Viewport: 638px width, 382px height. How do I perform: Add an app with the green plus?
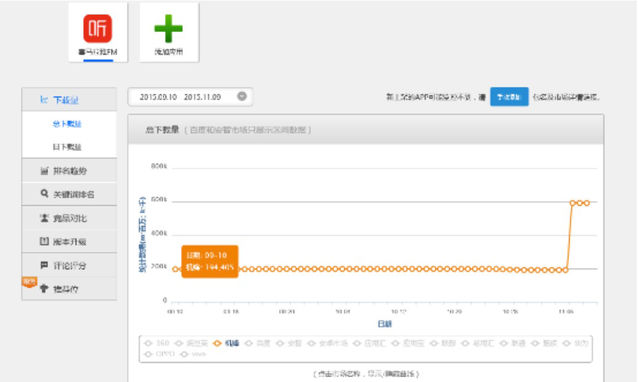[x=168, y=28]
